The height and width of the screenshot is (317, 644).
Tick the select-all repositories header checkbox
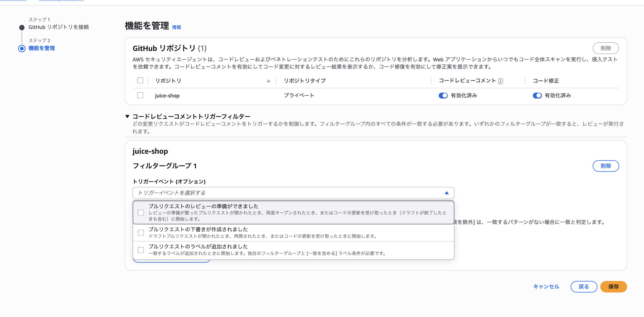pos(140,81)
